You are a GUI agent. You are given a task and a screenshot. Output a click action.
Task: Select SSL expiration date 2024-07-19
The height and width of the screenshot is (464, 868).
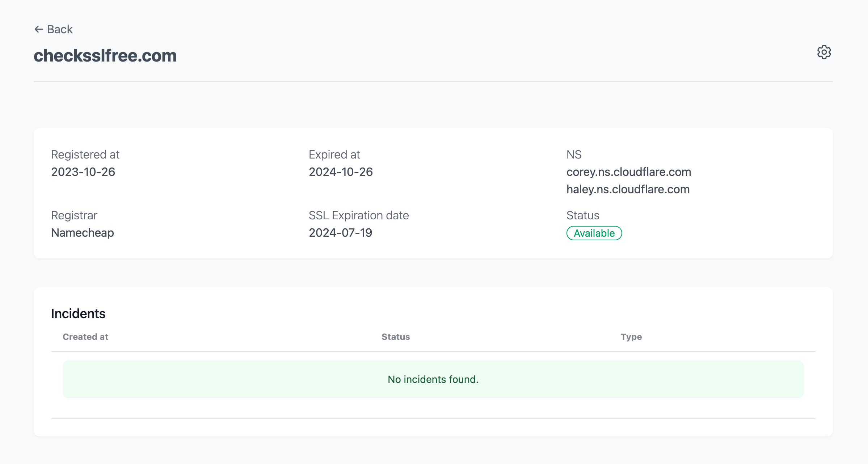tap(340, 233)
